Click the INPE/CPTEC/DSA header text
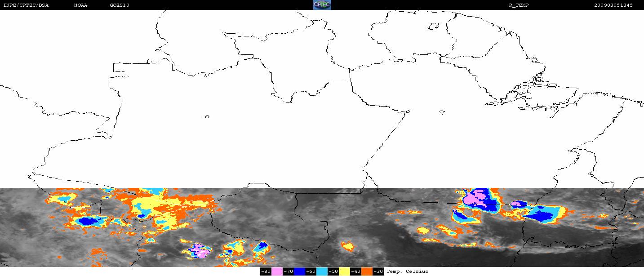This screenshot has height=276, width=644. [26, 5]
